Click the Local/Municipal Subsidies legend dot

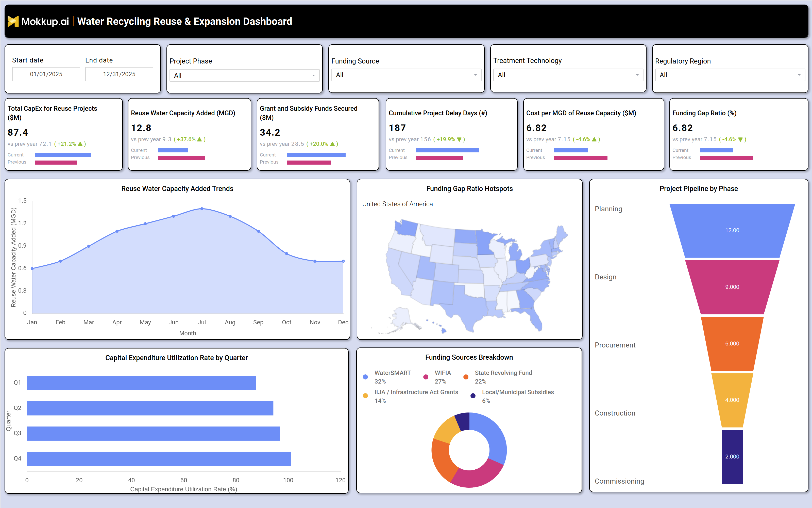[x=473, y=396]
